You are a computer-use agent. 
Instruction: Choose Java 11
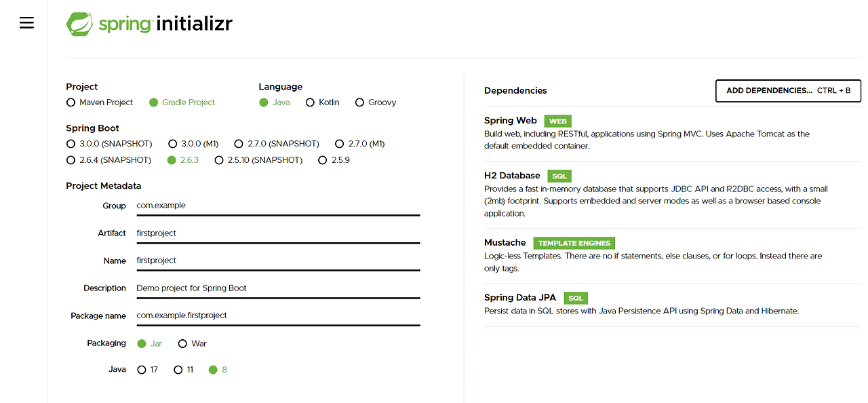[178, 369]
